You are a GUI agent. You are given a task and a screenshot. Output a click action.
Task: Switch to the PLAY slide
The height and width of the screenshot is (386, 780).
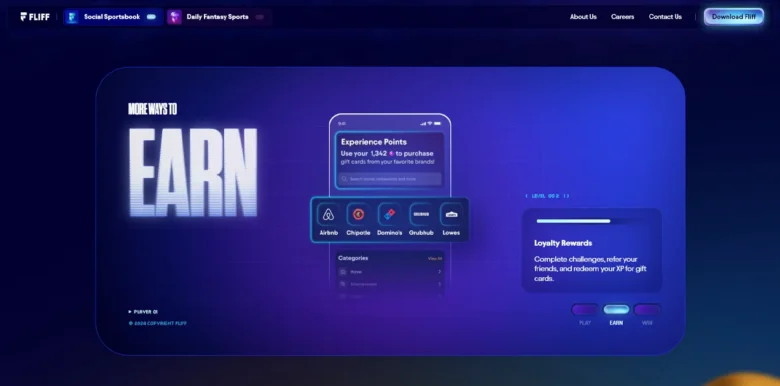click(585, 310)
